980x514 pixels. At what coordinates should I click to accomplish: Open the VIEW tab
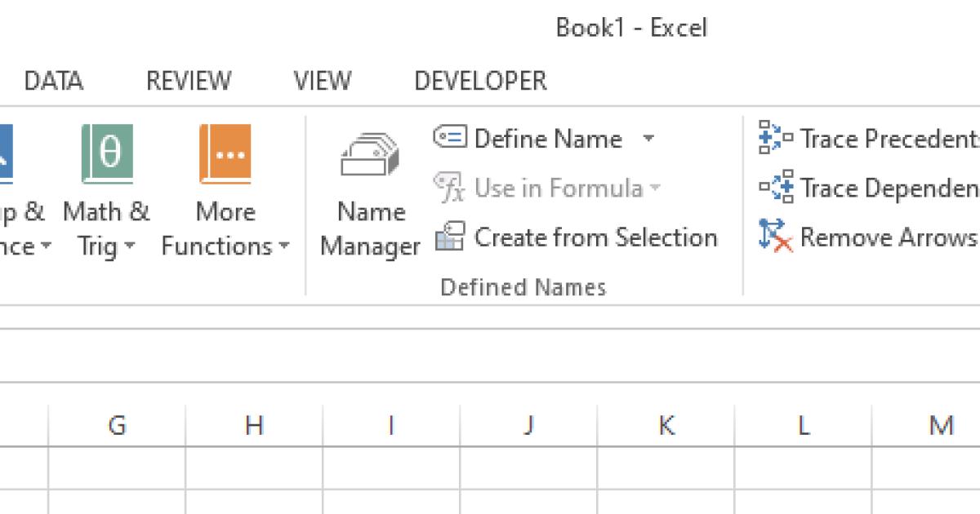point(321,81)
